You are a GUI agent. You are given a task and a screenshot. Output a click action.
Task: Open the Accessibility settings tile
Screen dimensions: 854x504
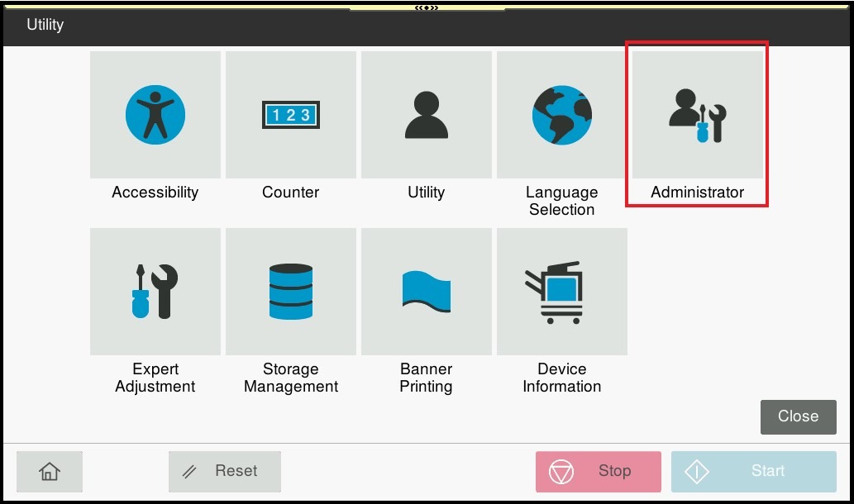pyautogui.click(x=155, y=115)
